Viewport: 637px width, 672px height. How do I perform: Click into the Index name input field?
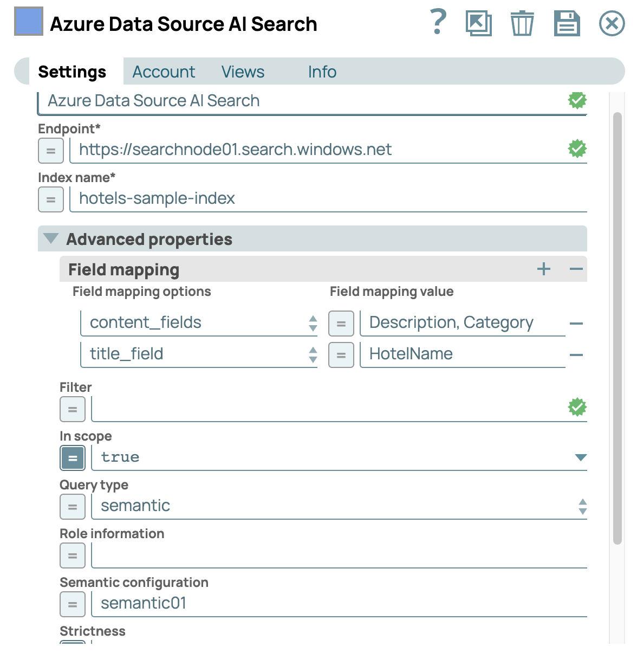[x=325, y=198]
